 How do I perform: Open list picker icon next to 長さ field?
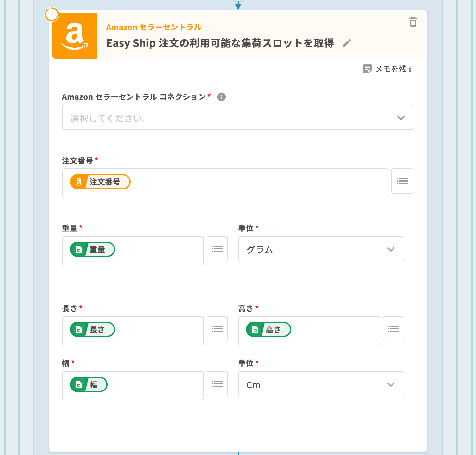(x=217, y=329)
